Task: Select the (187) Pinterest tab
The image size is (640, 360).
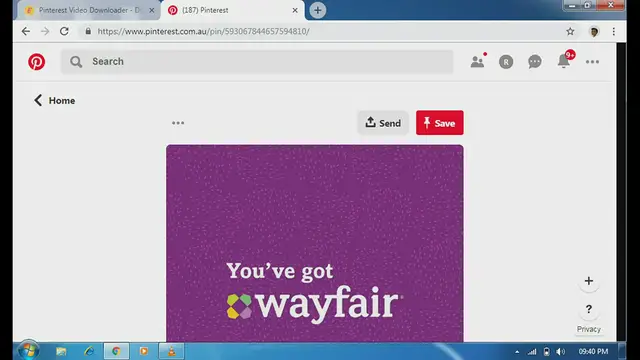Action: [x=233, y=10]
